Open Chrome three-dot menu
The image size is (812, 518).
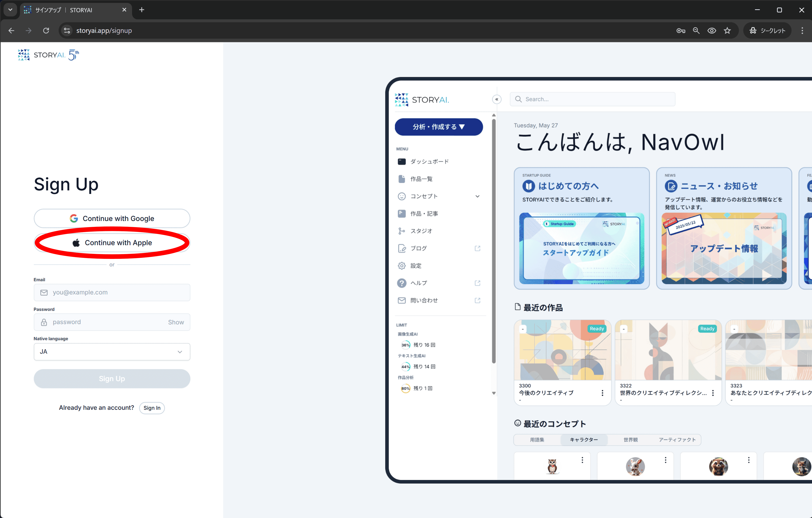[802, 30]
